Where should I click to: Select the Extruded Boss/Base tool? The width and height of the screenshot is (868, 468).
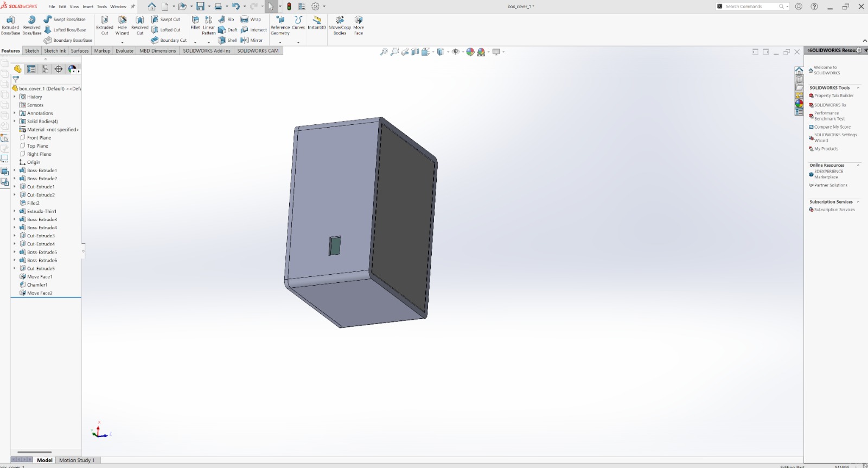10,26
